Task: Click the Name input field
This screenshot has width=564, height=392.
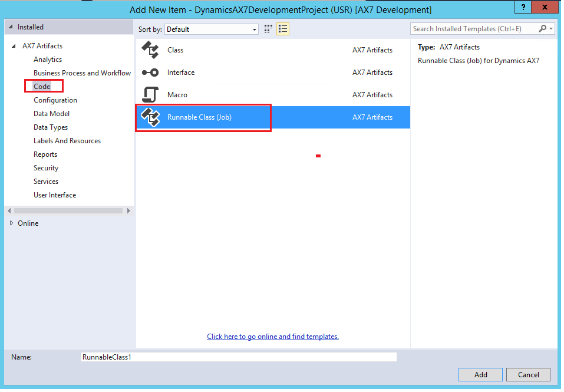Action: 239,357
